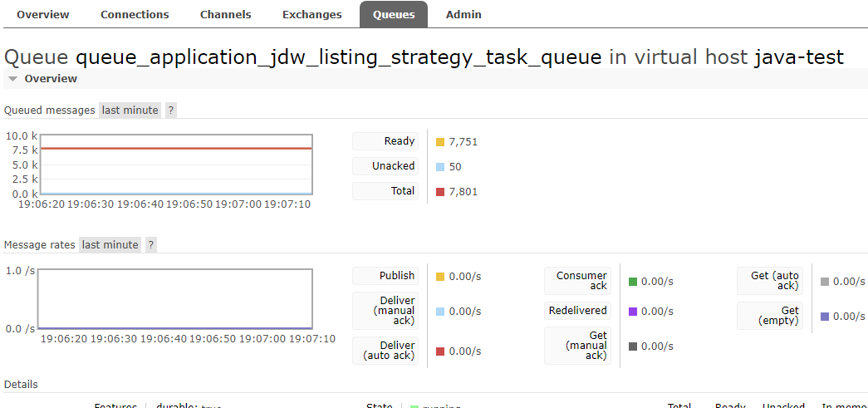Click the red Total color swatch
Image resolution: width=868 pixels, height=408 pixels.
pyautogui.click(x=440, y=192)
